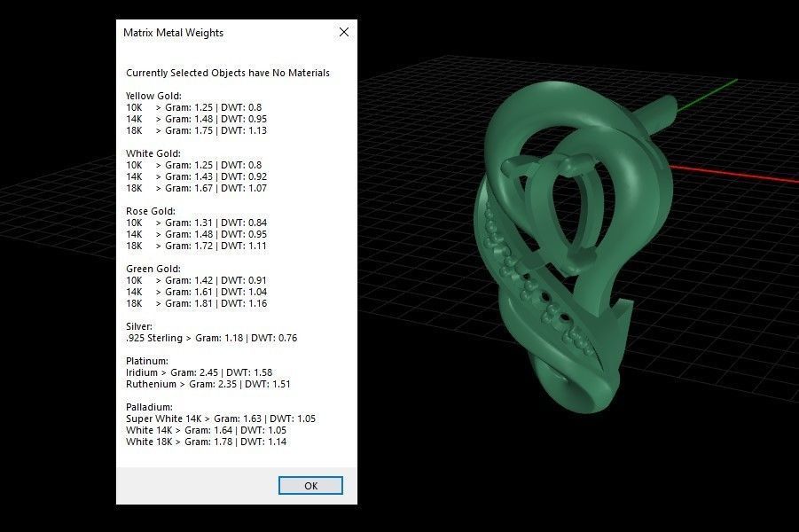Click the 'Palladium:' heading
The height and width of the screenshot is (532, 799).
click(149, 407)
